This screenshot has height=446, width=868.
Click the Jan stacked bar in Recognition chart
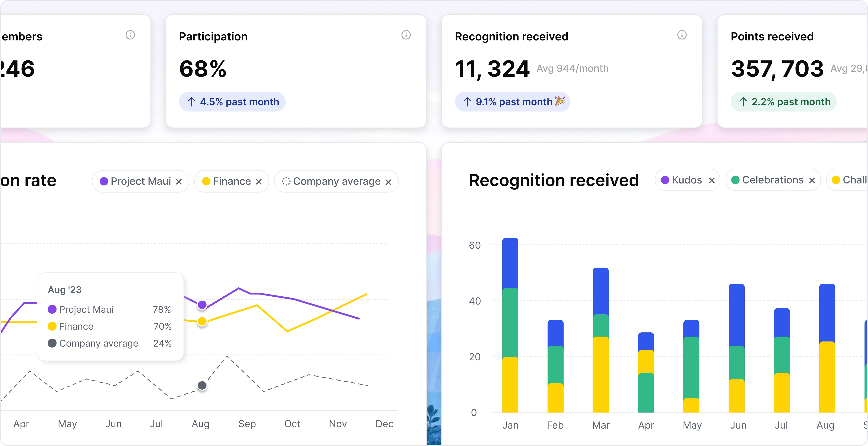click(510, 325)
